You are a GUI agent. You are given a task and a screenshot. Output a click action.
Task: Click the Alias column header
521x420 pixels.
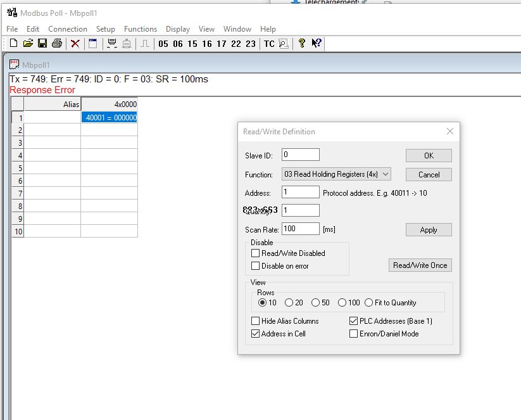click(52, 104)
